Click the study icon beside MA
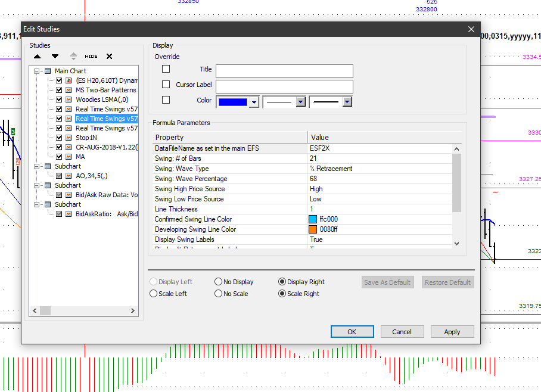 coord(69,157)
